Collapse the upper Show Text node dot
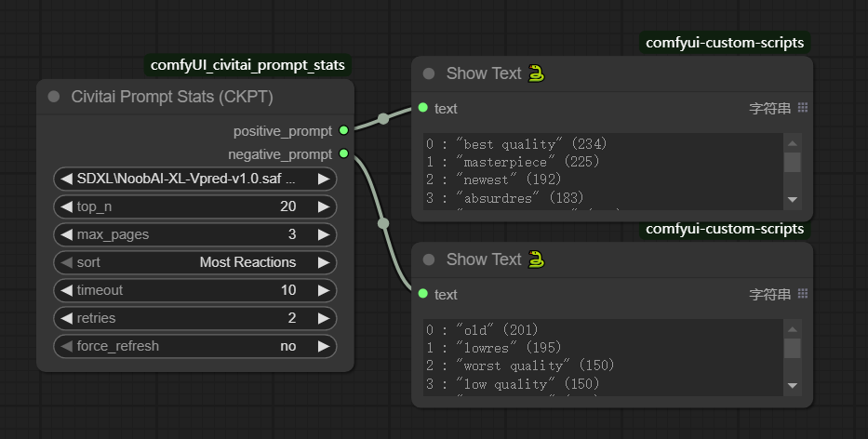868x439 pixels. pos(429,73)
